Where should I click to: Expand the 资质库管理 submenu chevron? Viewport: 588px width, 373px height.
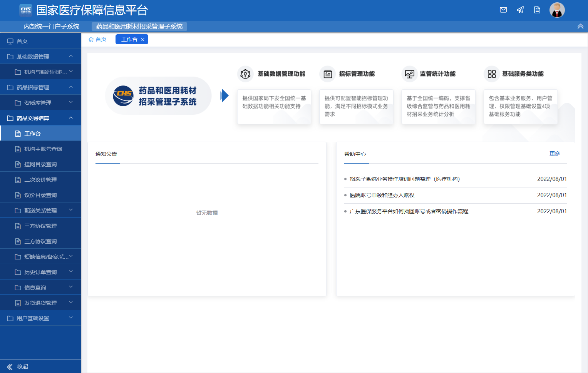(x=71, y=102)
